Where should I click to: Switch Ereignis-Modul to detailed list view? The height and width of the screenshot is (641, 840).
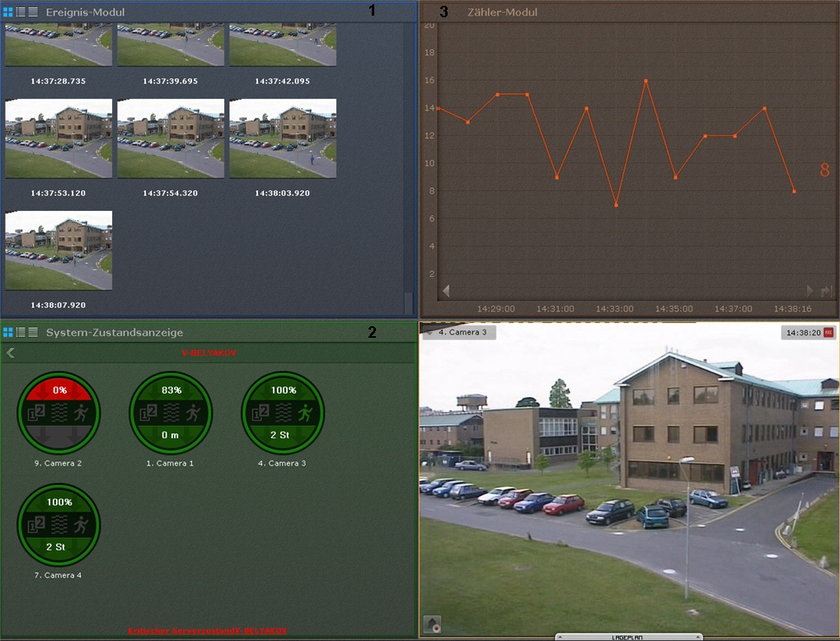(21, 12)
